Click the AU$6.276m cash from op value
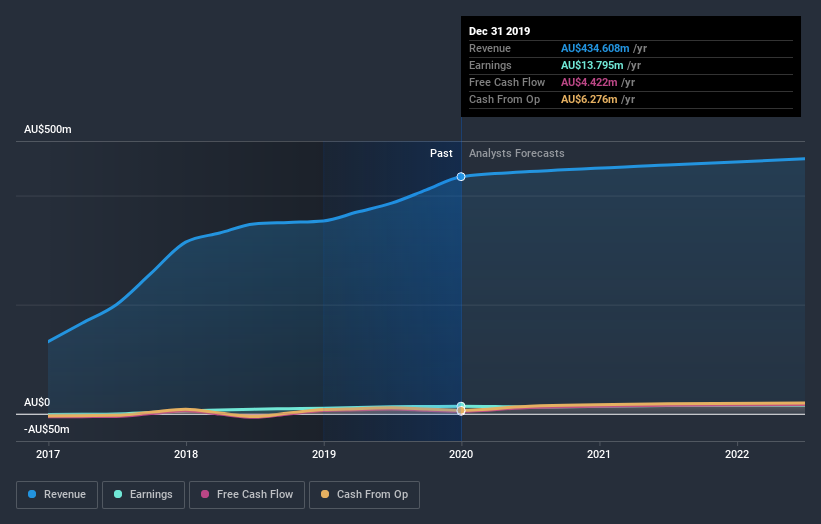821x524 pixels. click(x=589, y=99)
